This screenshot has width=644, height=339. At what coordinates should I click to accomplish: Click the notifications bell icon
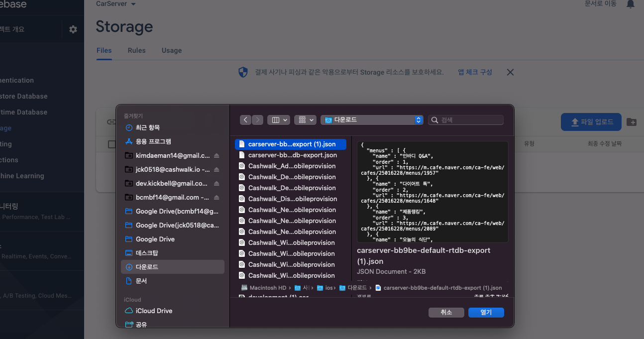pyautogui.click(x=630, y=4)
